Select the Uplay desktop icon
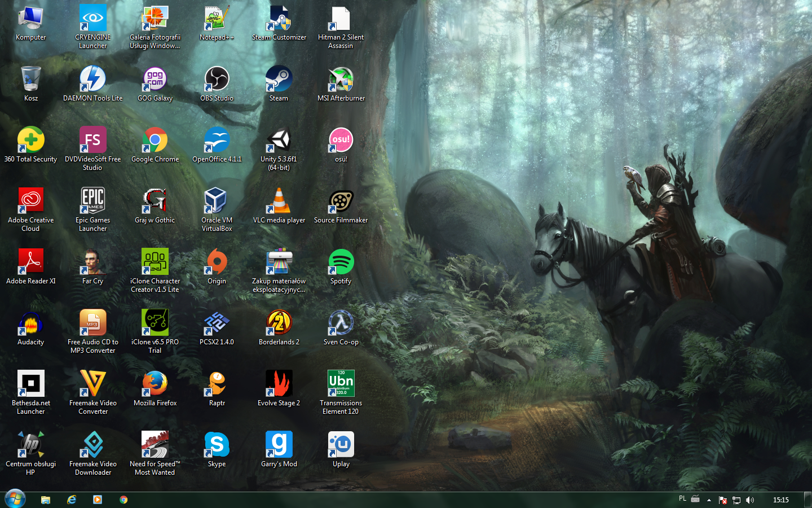812x508 pixels. 341,449
